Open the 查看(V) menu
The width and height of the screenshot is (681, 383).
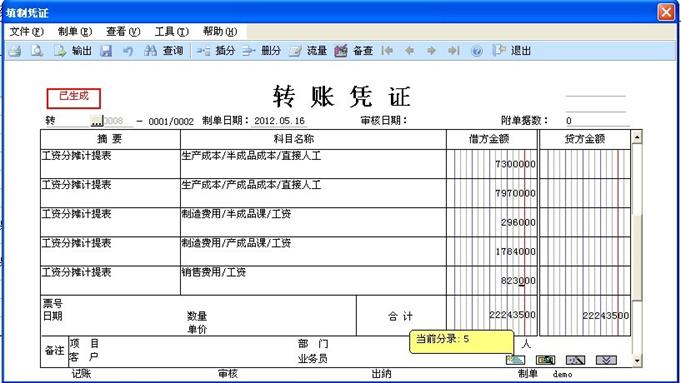coord(123,31)
